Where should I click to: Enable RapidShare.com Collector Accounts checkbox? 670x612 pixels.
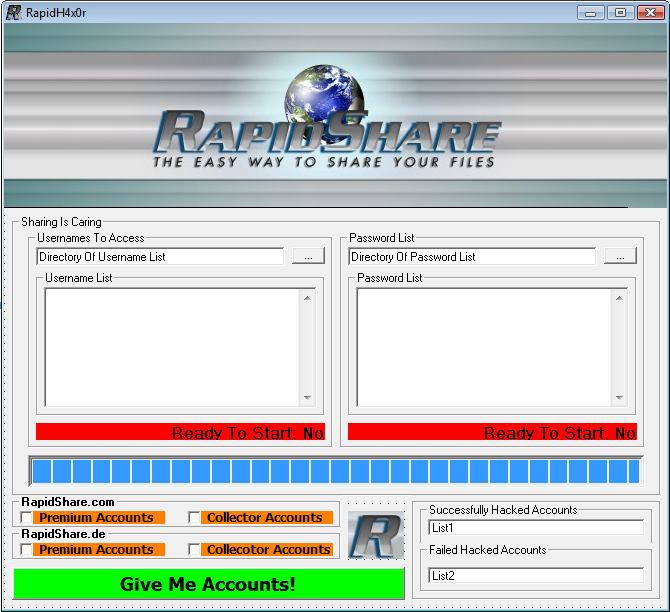click(x=194, y=518)
